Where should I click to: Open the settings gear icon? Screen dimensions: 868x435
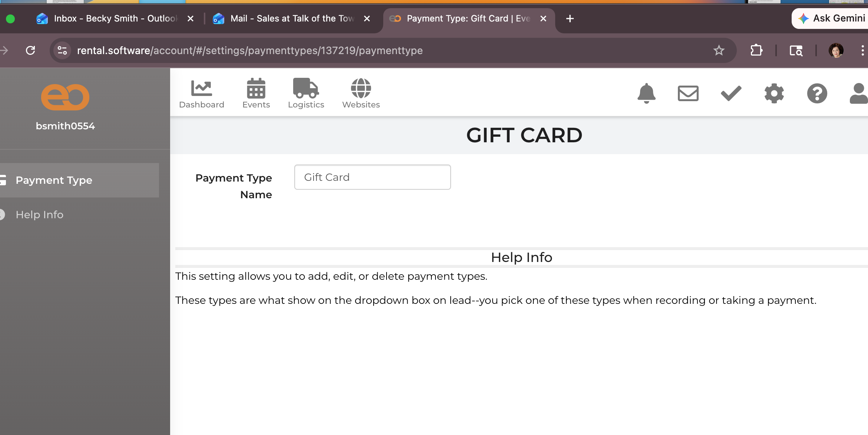(x=774, y=93)
